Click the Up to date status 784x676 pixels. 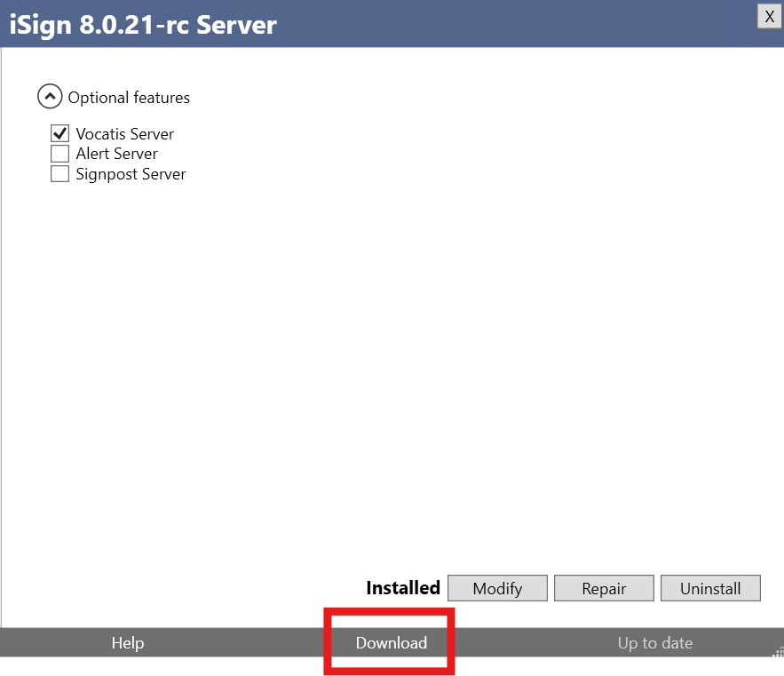[x=655, y=642]
